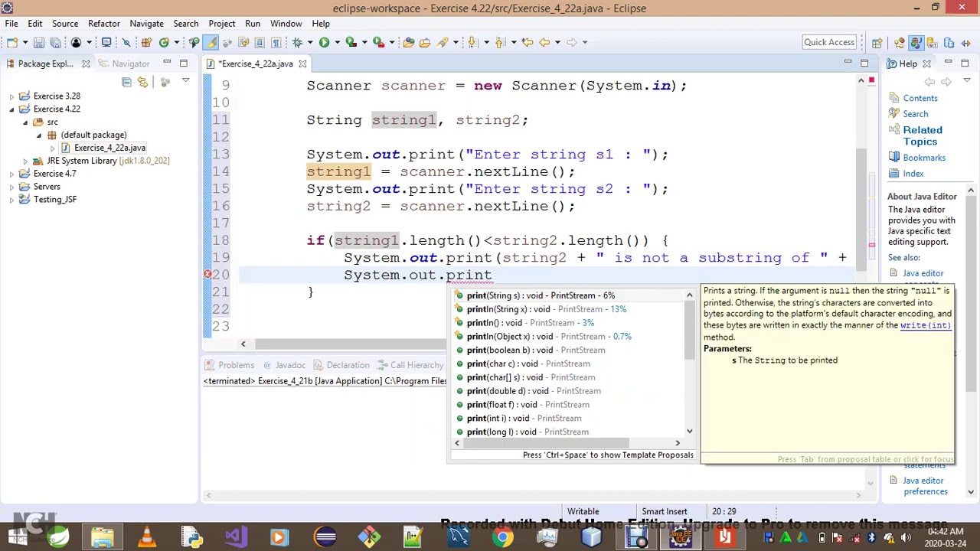Click the Quick Access search field

tap(829, 42)
